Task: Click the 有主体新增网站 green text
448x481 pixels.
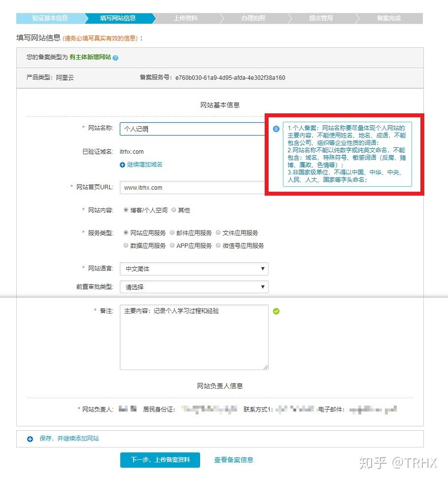Action: 90,57
